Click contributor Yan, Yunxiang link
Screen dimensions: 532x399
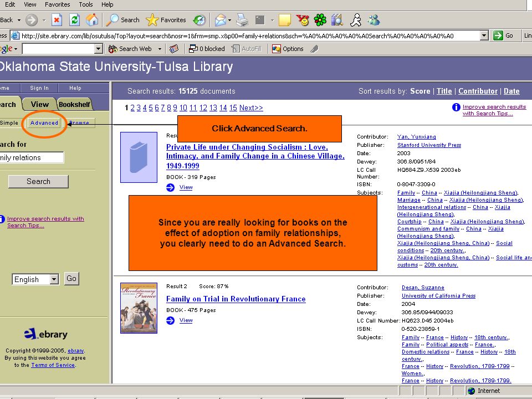tap(417, 137)
